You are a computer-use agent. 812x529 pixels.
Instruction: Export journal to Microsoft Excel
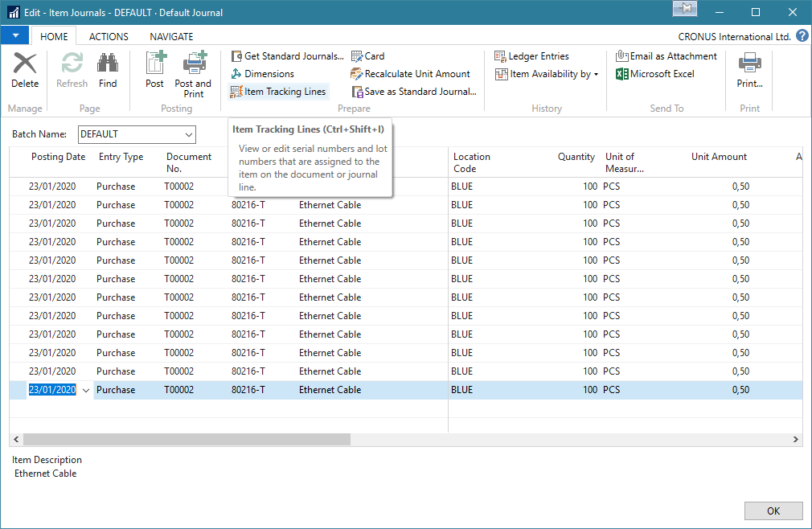[x=661, y=73]
